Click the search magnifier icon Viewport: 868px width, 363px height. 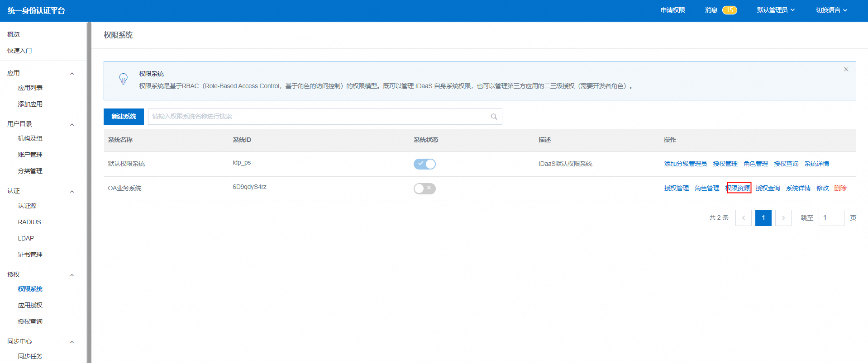click(494, 117)
